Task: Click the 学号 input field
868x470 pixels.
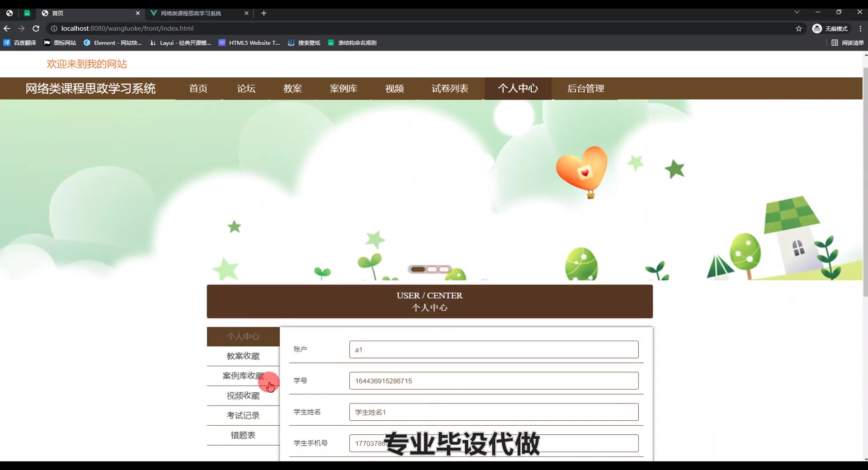Action: (x=494, y=381)
